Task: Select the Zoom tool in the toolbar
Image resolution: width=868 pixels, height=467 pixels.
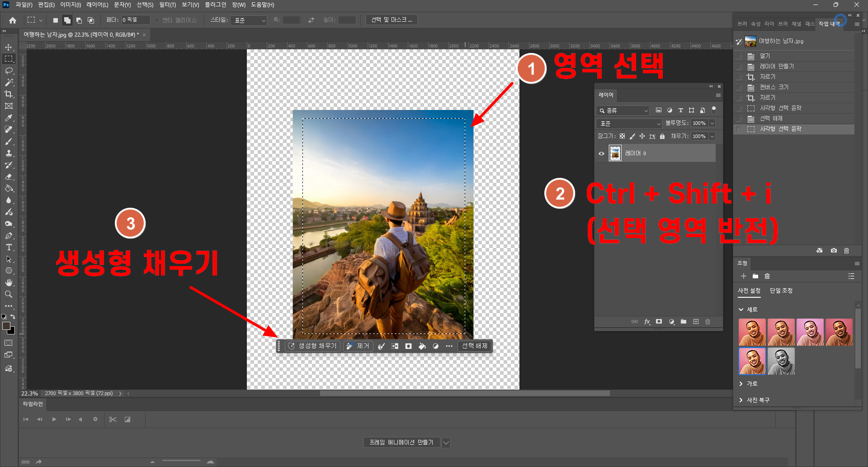Action: (9, 294)
